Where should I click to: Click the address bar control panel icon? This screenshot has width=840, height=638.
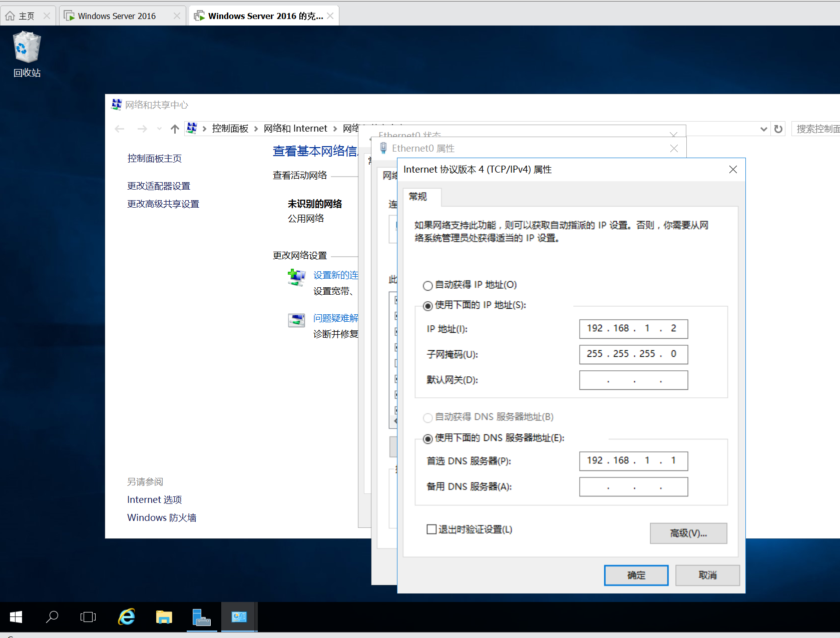click(x=192, y=129)
